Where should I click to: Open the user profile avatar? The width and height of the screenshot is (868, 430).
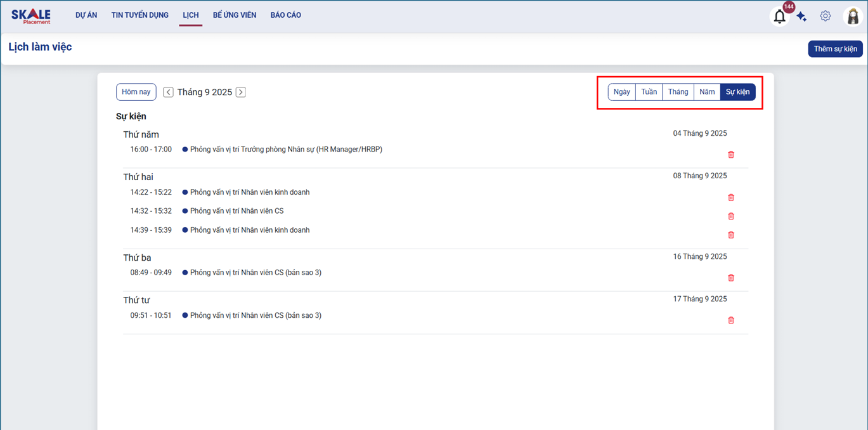(853, 16)
